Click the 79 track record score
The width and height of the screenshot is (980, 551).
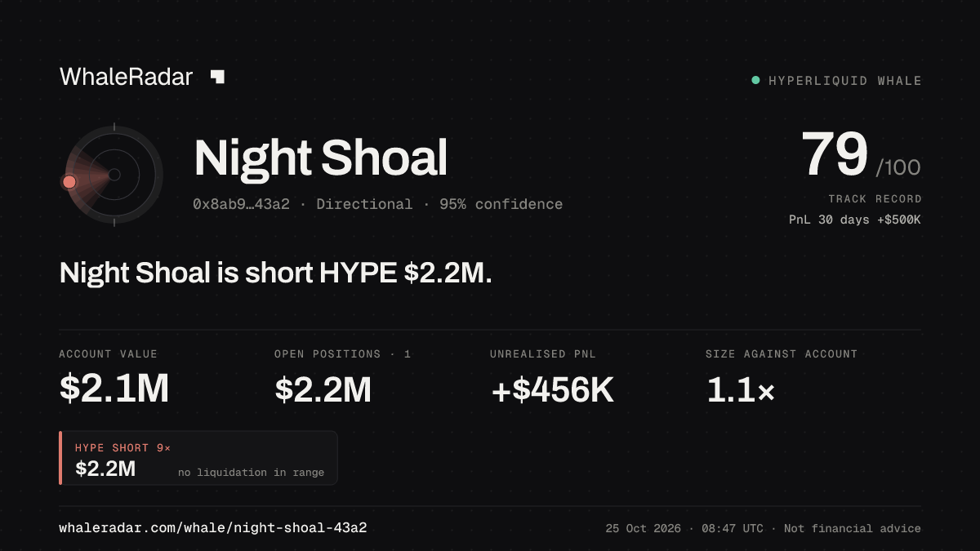click(834, 155)
